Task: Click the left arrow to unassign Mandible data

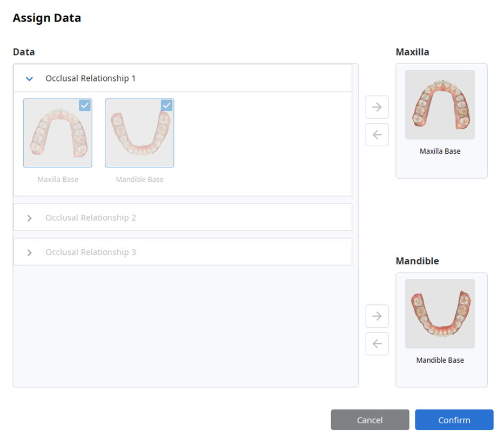Action: [x=377, y=343]
